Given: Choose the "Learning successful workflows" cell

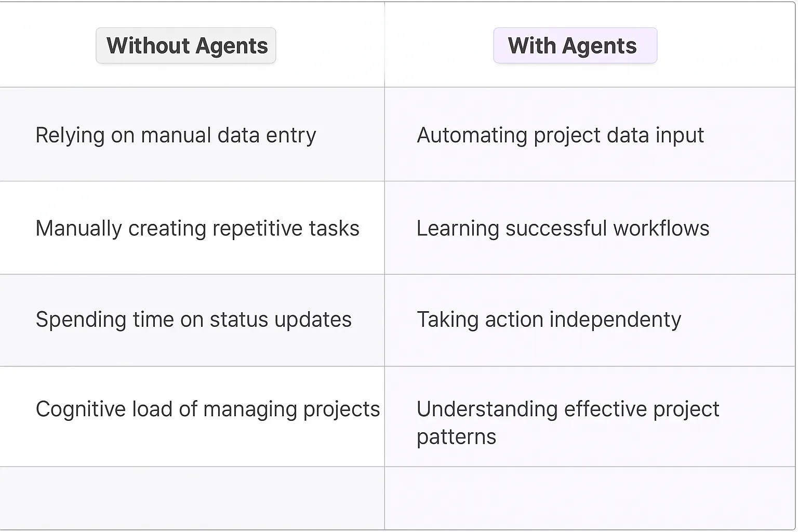Looking at the screenshot, I should pyautogui.click(x=563, y=229).
